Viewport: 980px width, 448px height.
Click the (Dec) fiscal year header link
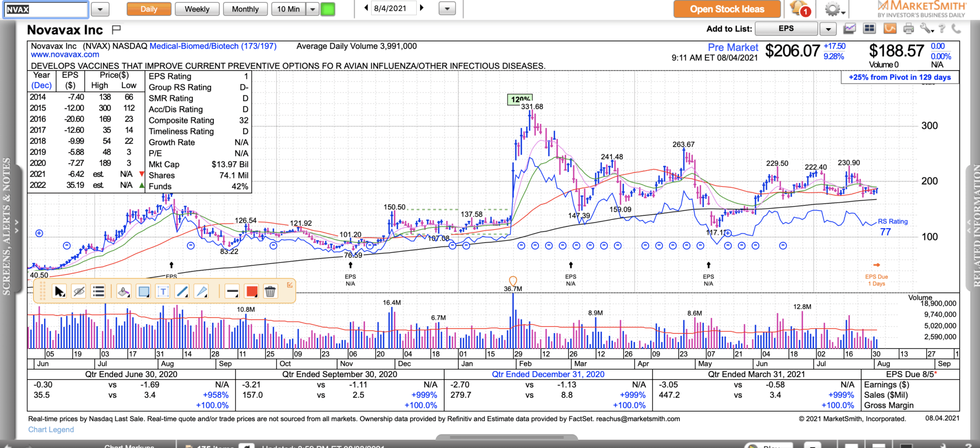42,86
